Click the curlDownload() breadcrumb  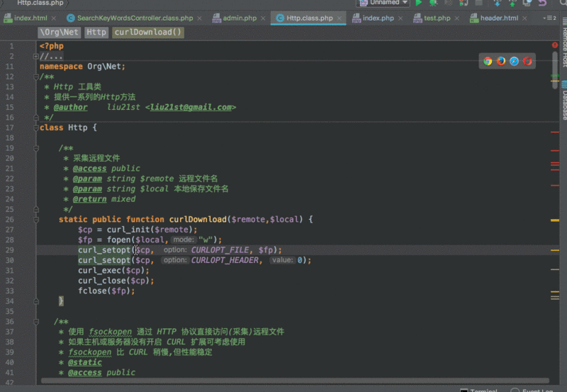pos(148,32)
